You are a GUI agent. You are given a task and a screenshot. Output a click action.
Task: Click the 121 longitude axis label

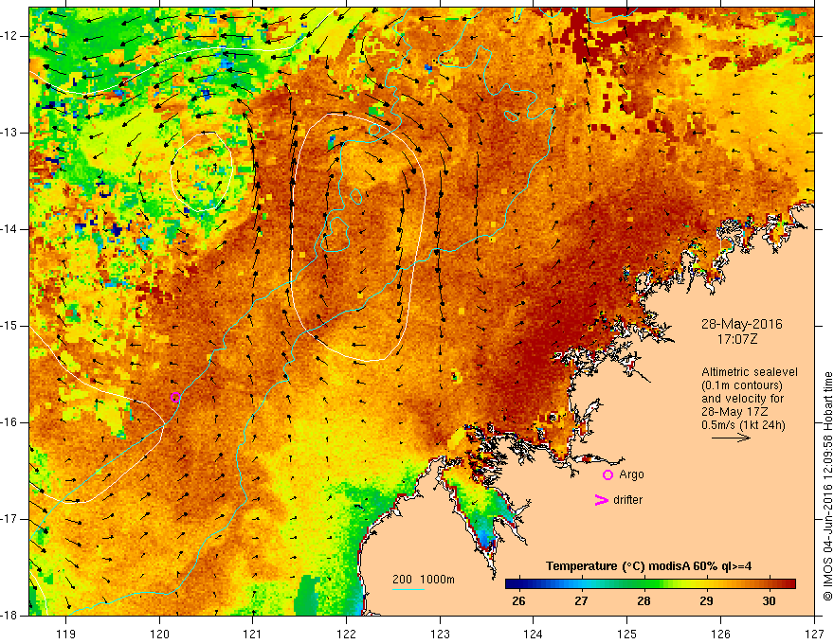click(x=253, y=634)
